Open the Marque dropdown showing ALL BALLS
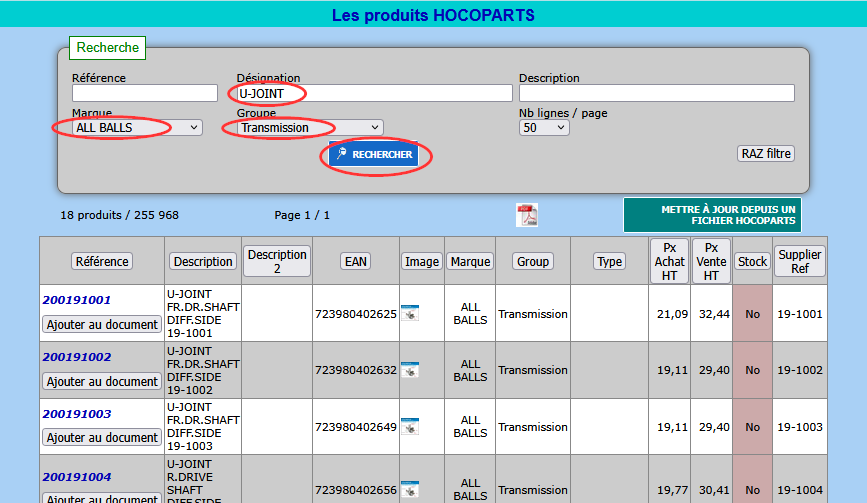The width and height of the screenshot is (867, 503). [x=137, y=128]
